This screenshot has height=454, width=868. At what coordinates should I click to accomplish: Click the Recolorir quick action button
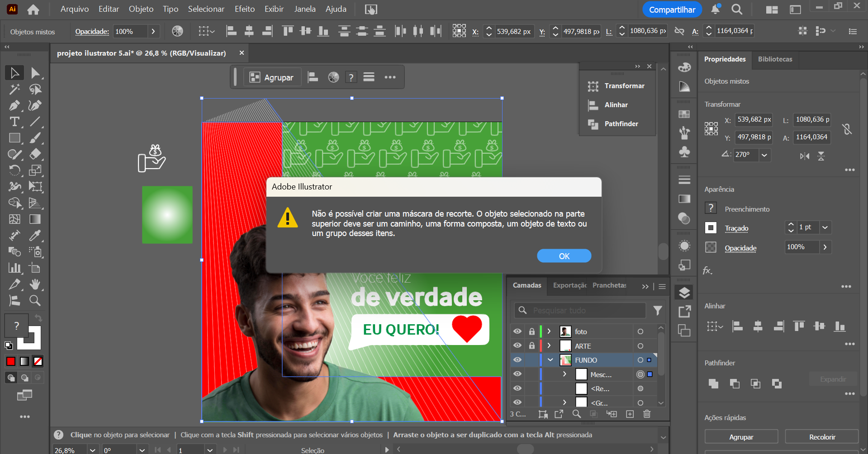[822, 437]
